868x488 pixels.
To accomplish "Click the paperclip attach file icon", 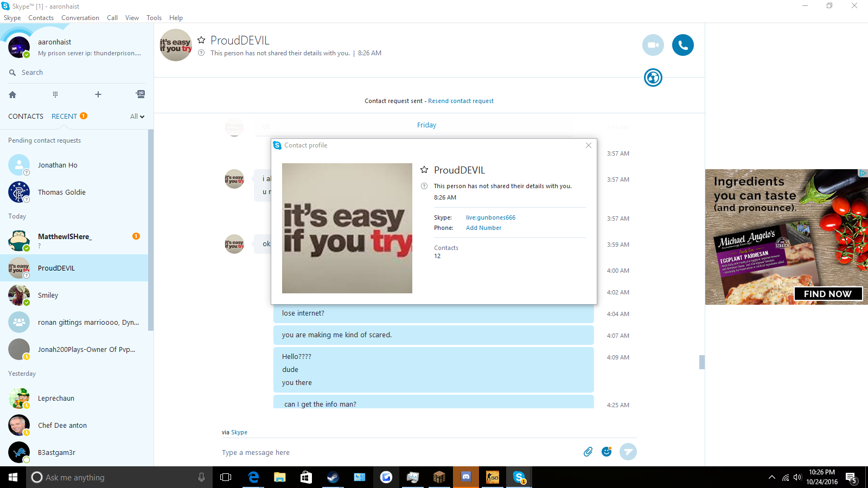I will pyautogui.click(x=588, y=452).
